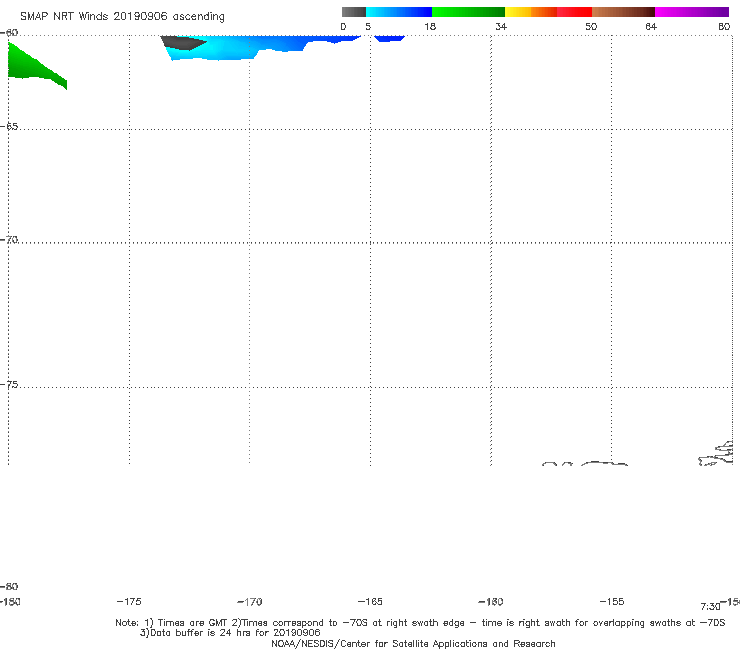Click the 'Data buffer is 24 hrs' footnote line
The image size is (740, 650).
click(230, 633)
